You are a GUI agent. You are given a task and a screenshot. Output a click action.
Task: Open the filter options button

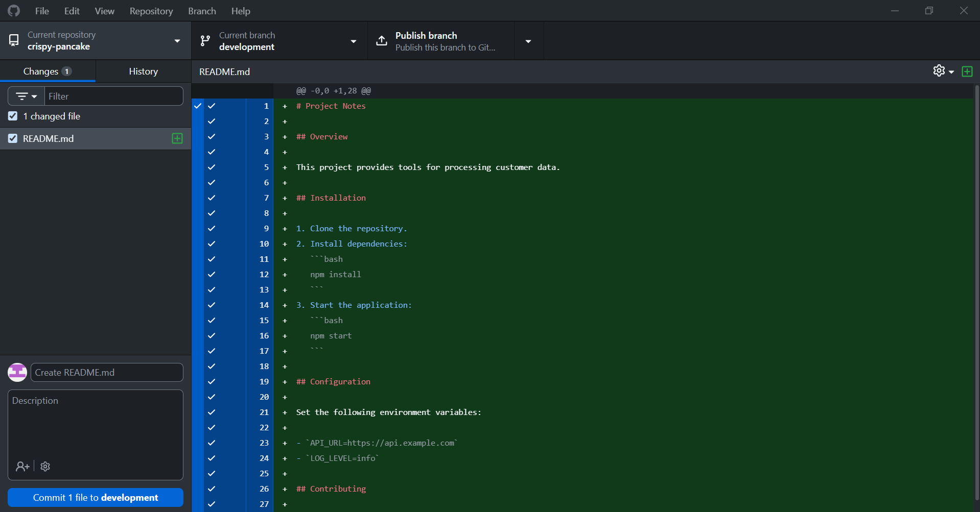(x=26, y=96)
